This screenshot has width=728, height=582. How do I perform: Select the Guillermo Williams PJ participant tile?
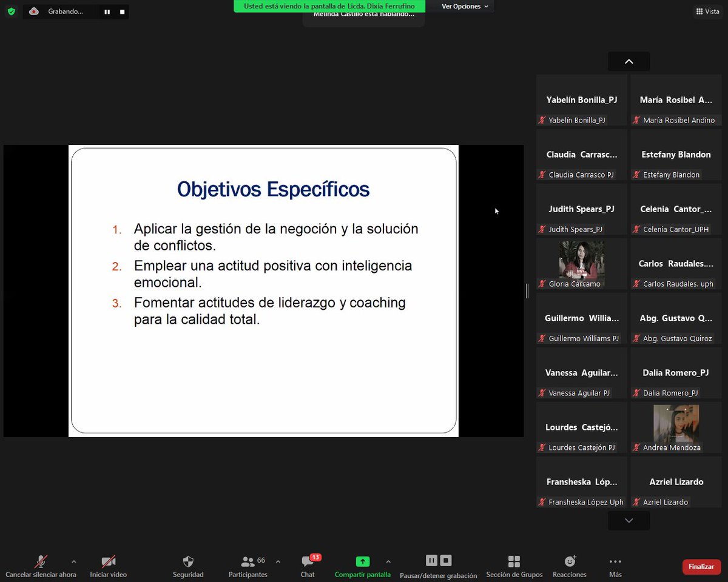pos(582,318)
